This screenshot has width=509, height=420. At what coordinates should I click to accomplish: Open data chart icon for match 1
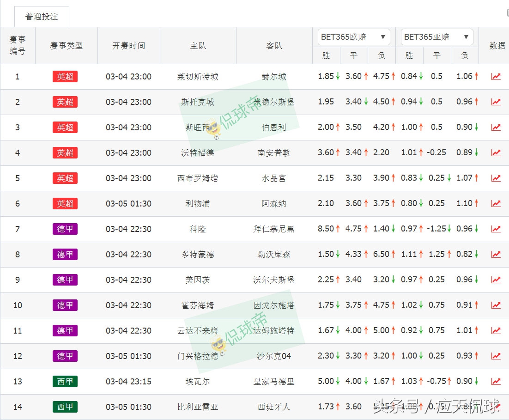496,76
